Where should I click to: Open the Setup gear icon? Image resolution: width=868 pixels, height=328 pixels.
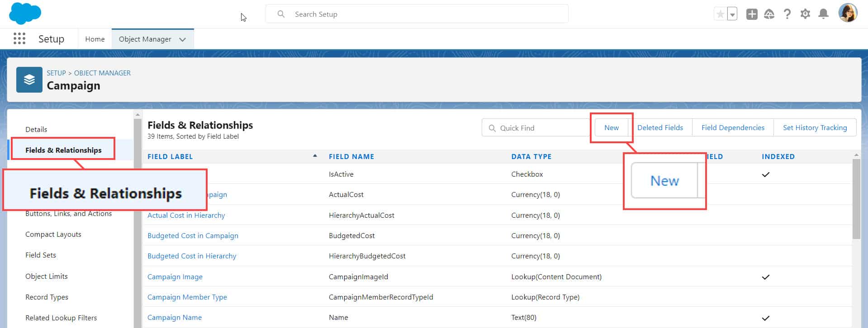coord(805,14)
